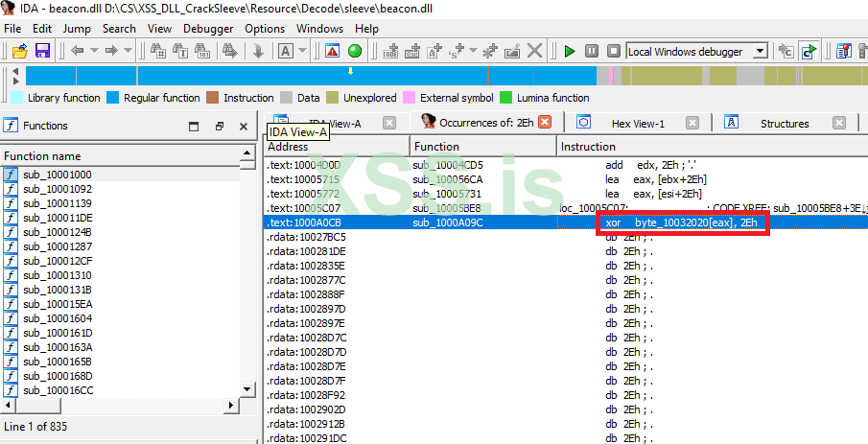Click the asterisk array plus icon

(489, 52)
